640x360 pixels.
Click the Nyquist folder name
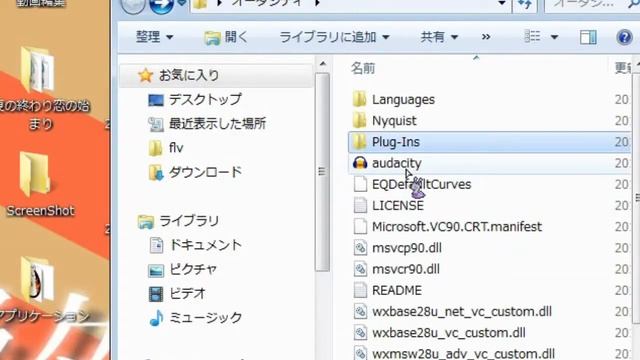click(394, 121)
